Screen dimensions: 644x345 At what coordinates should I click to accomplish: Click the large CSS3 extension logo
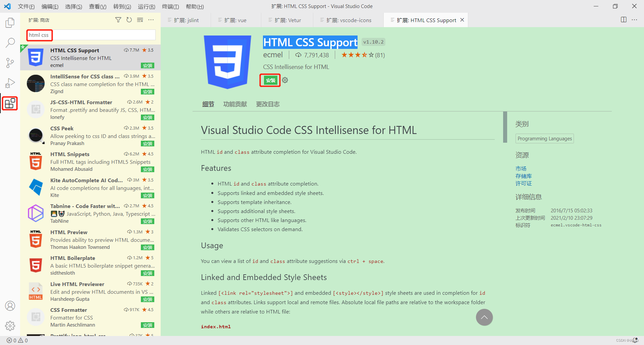point(228,62)
